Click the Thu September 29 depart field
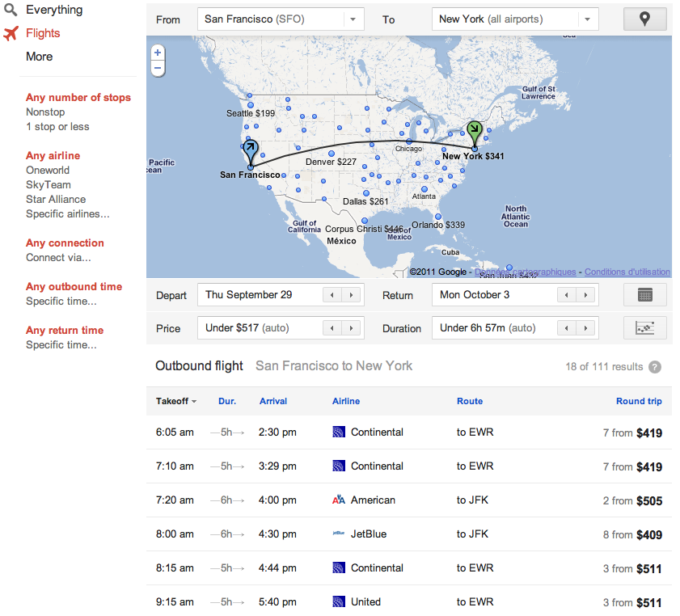The image size is (680, 616). [x=281, y=295]
